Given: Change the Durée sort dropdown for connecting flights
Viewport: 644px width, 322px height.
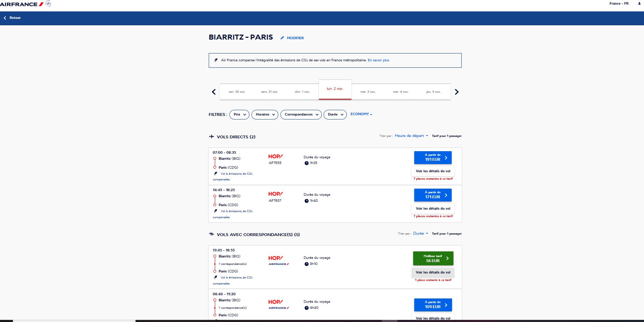Looking at the screenshot, I should pos(420,234).
